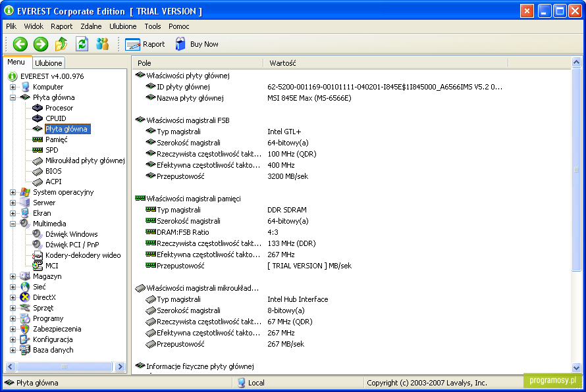Click value Intel Hub Interface

[298, 299]
